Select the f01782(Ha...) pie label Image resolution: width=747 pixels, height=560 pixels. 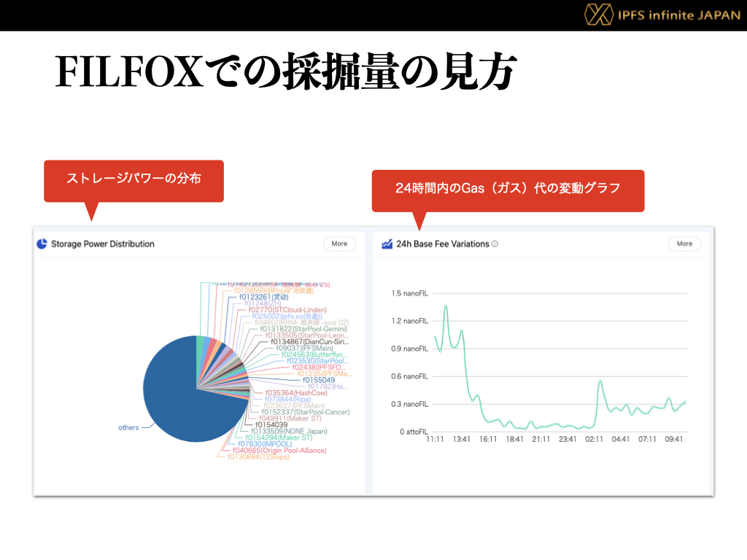coord(328,386)
